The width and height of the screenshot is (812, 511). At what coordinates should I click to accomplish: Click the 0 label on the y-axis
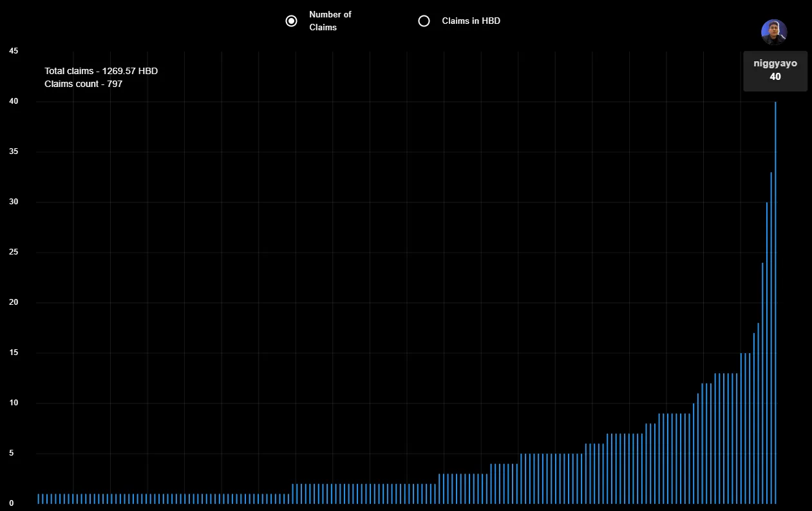12,503
